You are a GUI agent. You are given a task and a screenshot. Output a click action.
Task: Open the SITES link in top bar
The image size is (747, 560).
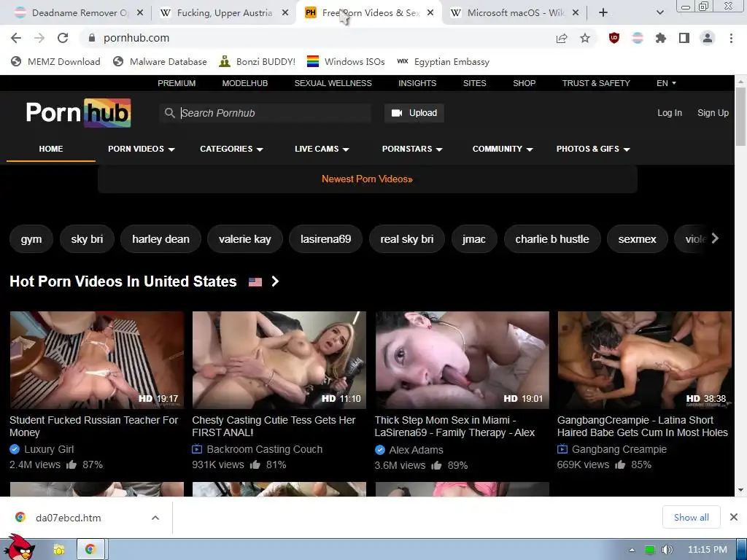coord(474,83)
